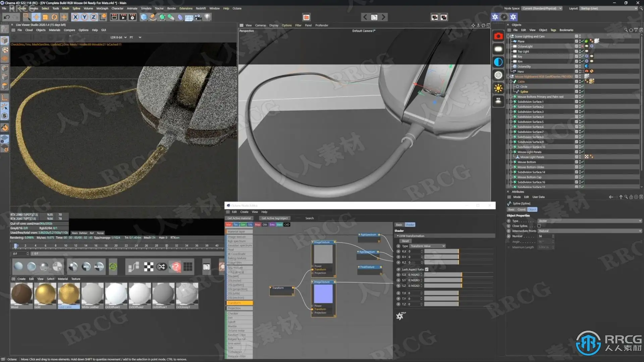Click the Reset button
The width and height of the screenshot is (644, 362).
(405, 241)
